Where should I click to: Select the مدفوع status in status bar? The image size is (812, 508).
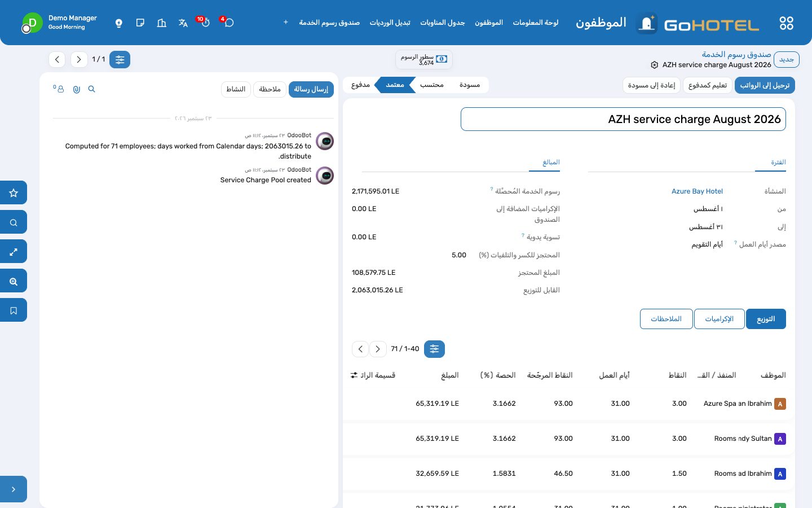(x=360, y=85)
